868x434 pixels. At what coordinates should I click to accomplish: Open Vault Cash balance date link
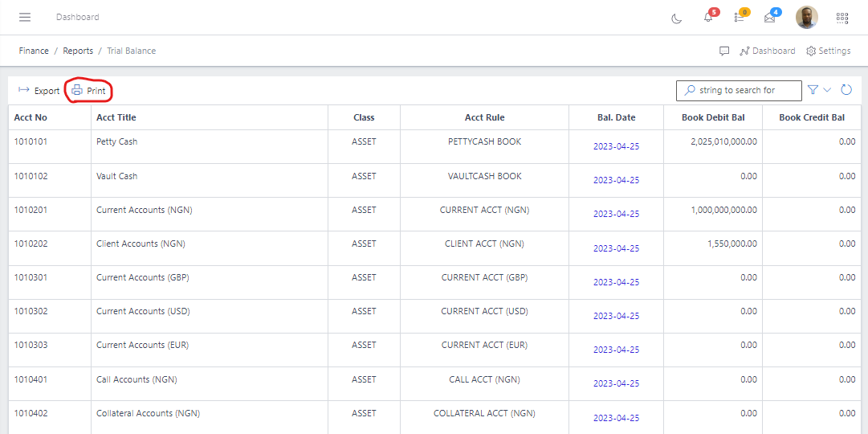[x=616, y=180]
